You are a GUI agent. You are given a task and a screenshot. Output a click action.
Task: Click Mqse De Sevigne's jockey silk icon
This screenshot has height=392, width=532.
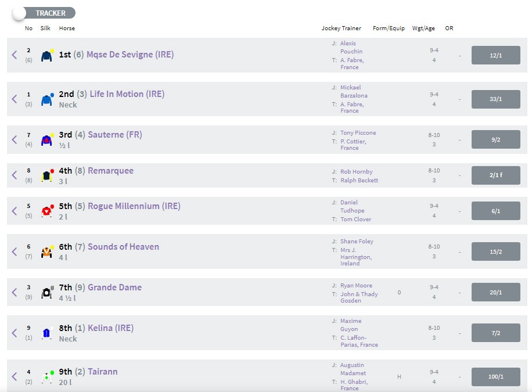pos(46,56)
